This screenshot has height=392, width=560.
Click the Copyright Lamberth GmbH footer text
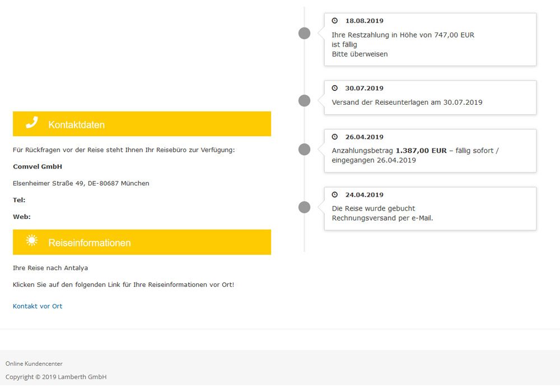(x=56, y=377)
